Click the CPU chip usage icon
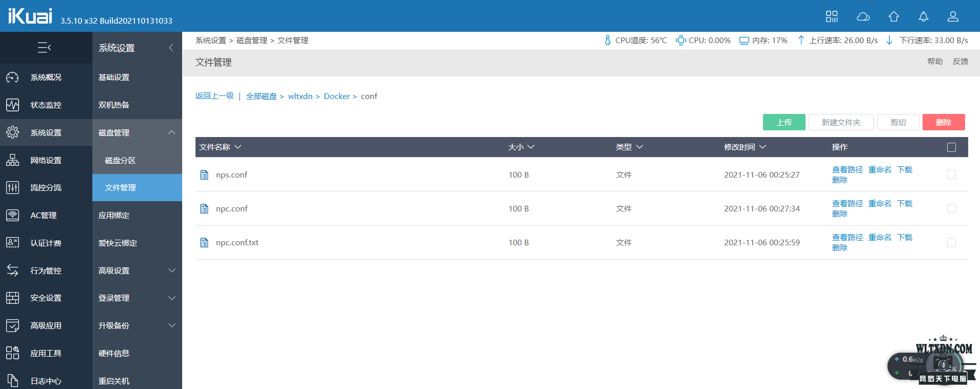This screenshot has height=389, width=980. pos(681,40)
